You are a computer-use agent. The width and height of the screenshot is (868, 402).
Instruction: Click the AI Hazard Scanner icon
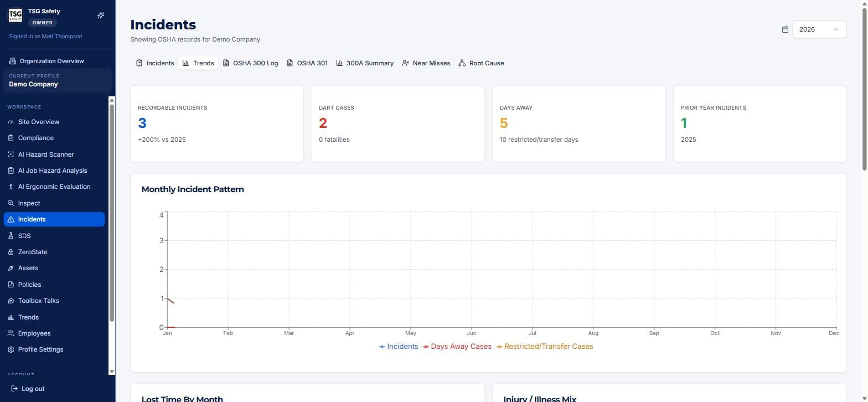tap(11, 154)
